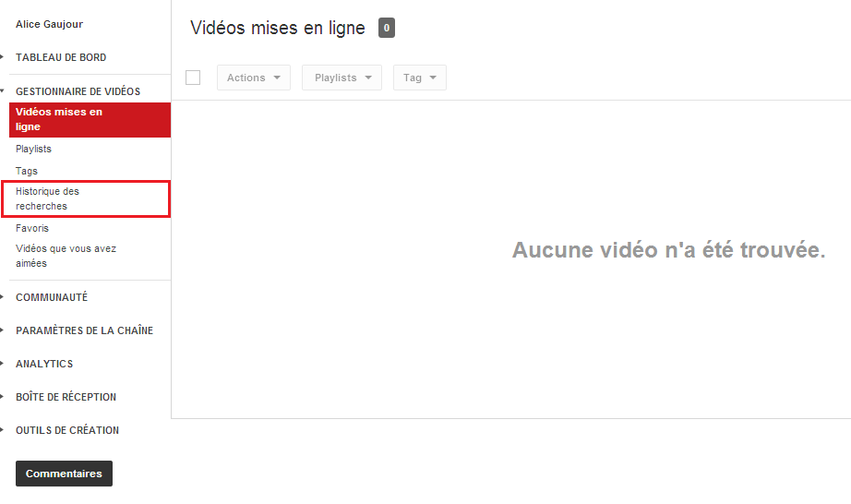Expand the Outils de création section

(67, 430)
